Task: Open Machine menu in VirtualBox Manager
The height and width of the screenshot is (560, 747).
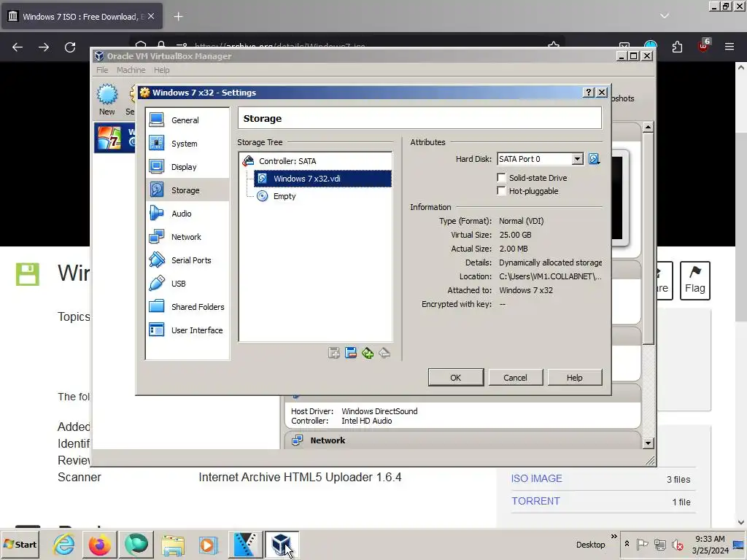Action: point(131,70)
